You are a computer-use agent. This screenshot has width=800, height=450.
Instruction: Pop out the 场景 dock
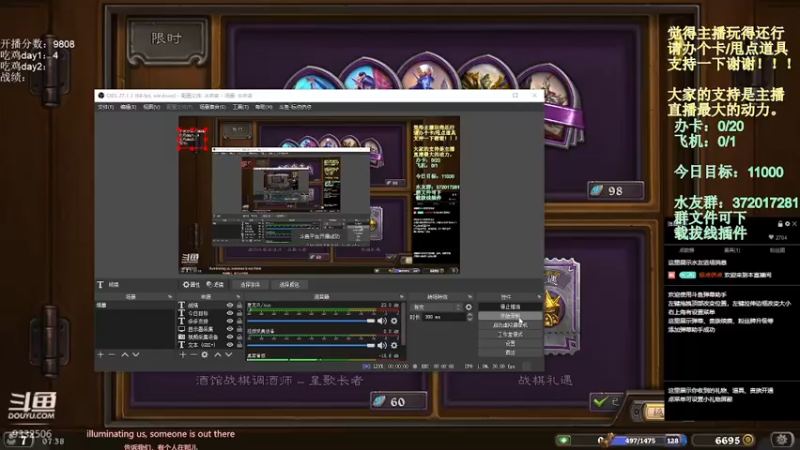(170, 297)
